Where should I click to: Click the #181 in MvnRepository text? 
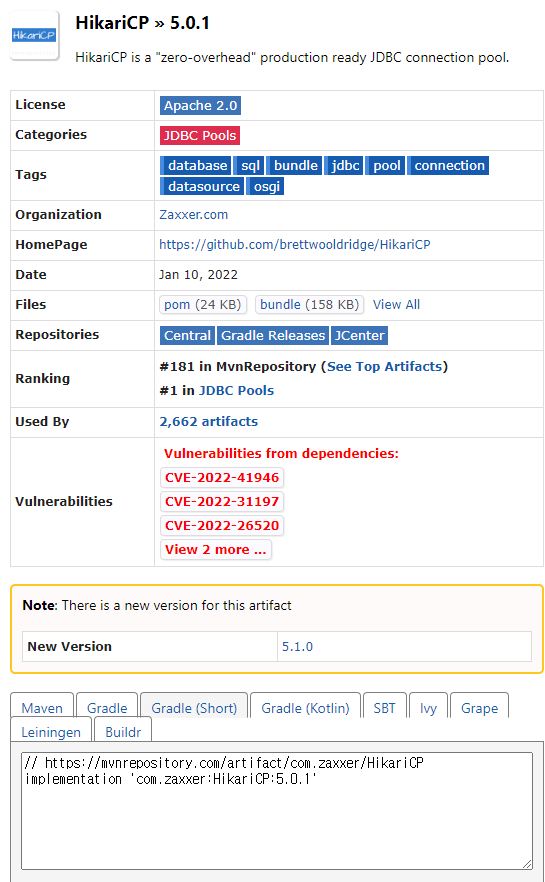[238, 367]
